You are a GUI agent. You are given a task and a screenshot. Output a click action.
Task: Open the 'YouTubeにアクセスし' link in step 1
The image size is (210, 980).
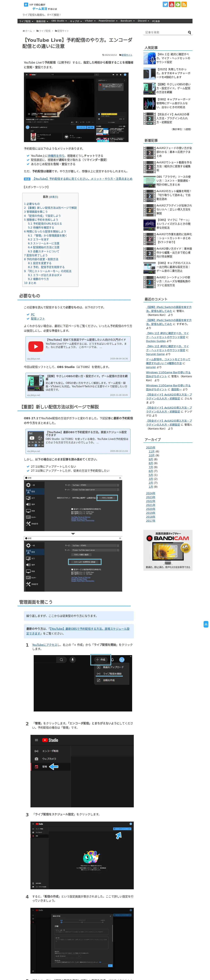click(x=45, y=645)
